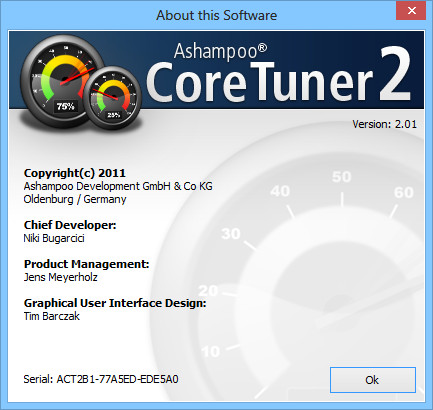Click the name 'Tim Barczak'
Viewport: 433px width, 410px height.
pyautogui.click(x=52, y=316)
